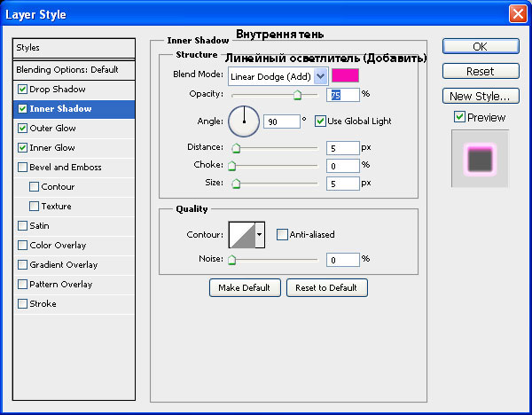Image resolution: width=532 pixels, height=415 pixels.
Task: Click the Noise slider handle
Action: pos(231,260)
